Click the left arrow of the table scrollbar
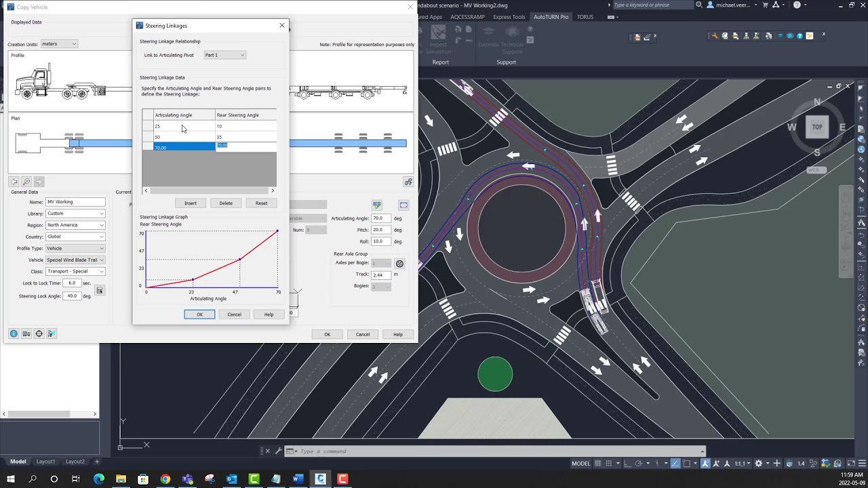 tap(146, 191)
